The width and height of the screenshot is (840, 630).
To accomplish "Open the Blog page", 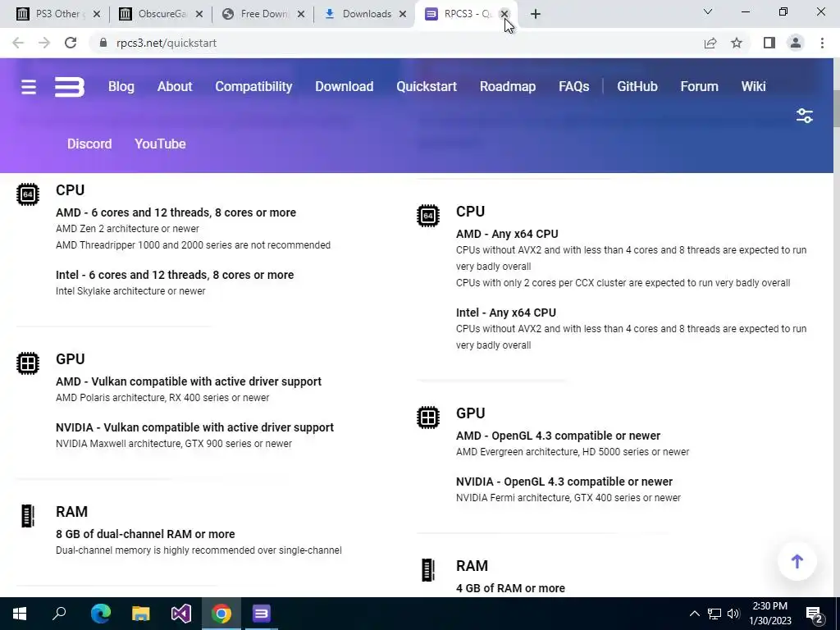I will [x=121, y=87].
